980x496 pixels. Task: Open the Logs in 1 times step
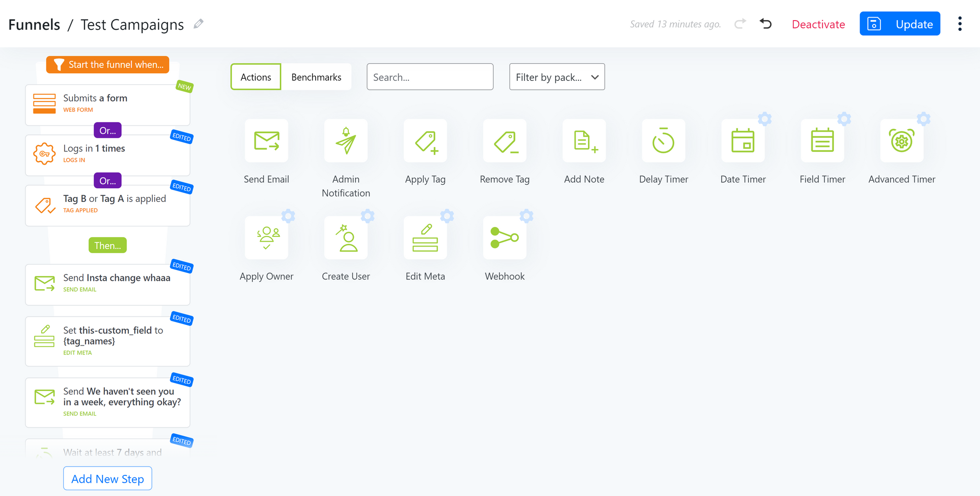(x=107, y=155)
